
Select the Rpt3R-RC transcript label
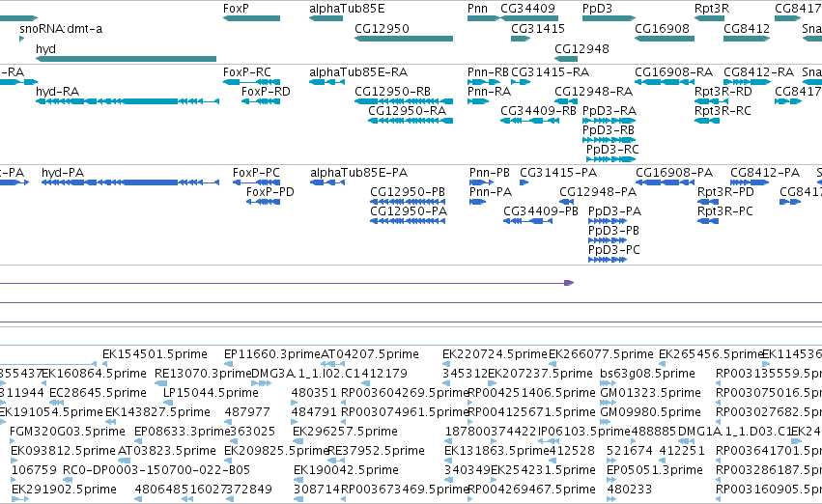point(723,111)
